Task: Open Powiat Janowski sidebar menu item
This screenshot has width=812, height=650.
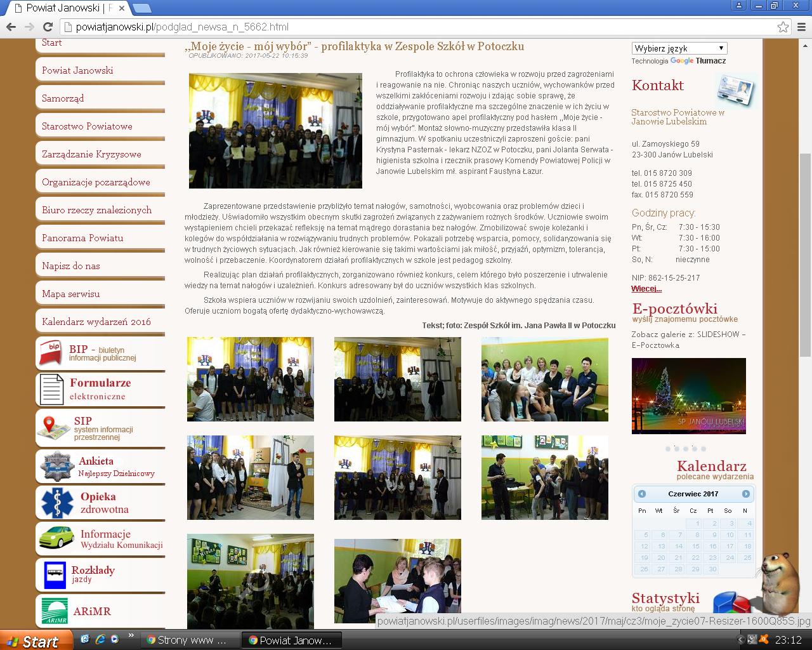Action: (x=77, y=70)
